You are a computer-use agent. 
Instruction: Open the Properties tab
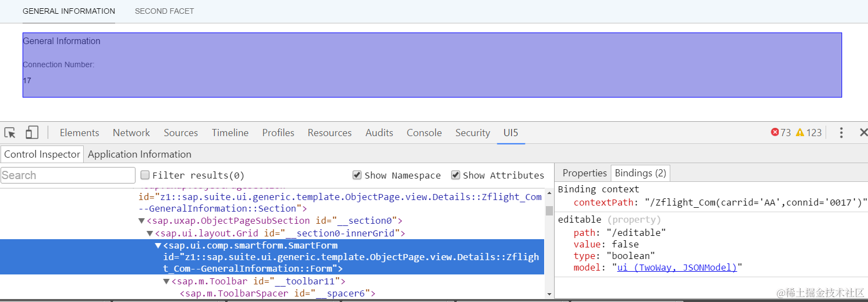[x=584, y=173]
